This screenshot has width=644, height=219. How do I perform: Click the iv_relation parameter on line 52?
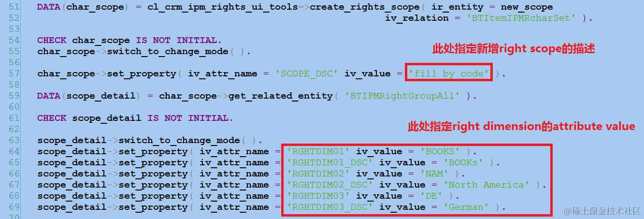417,18
